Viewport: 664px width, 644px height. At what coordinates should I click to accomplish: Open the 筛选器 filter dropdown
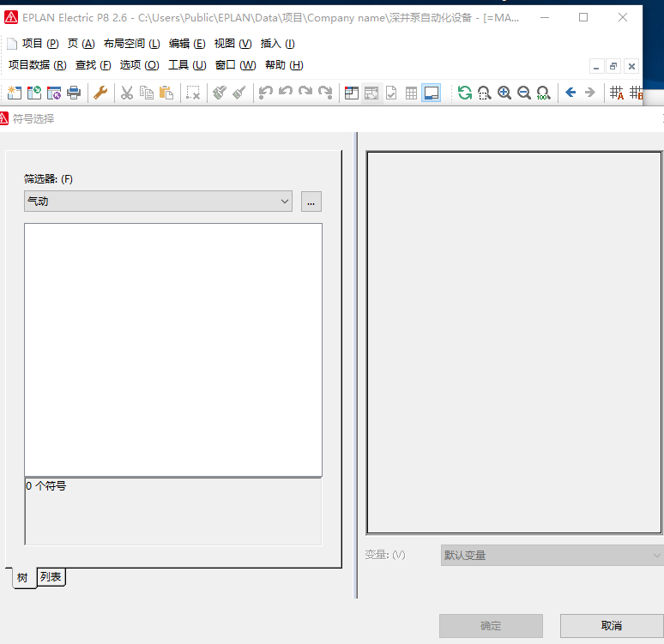coord(159,201)
